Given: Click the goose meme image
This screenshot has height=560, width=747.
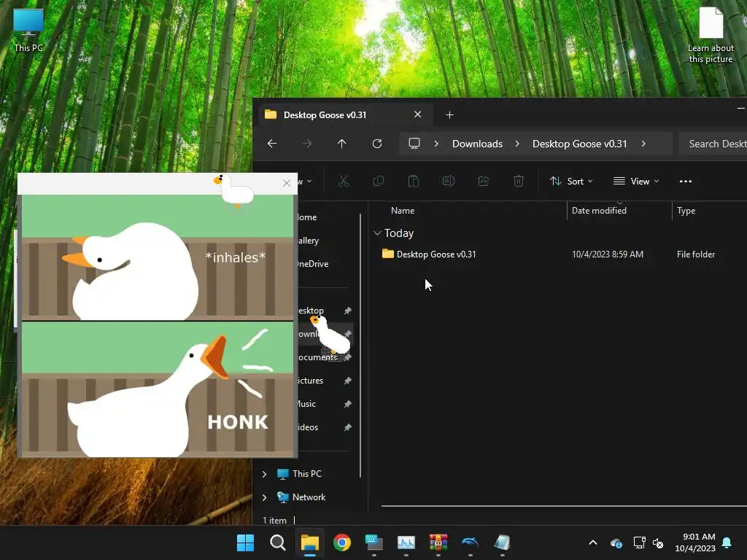Looking at the screenshot, I should (x=158, y=326).
